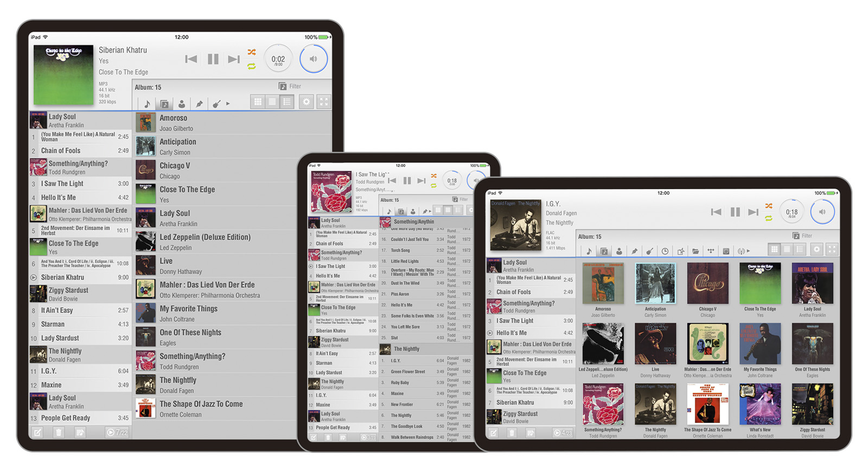Click settings gear beside Siberian Khatru player
The width and height of the screenshot is (868, 467).
coord(307,102)
